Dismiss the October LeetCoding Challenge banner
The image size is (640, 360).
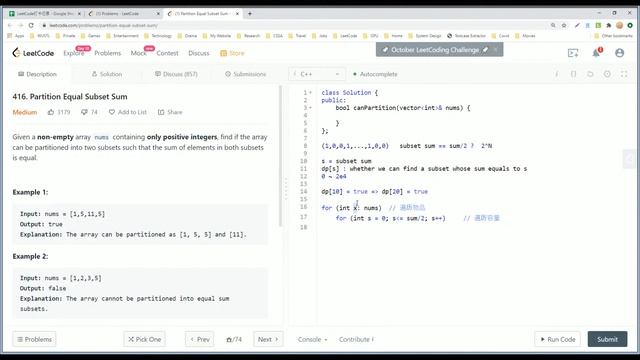click(496, 50)
